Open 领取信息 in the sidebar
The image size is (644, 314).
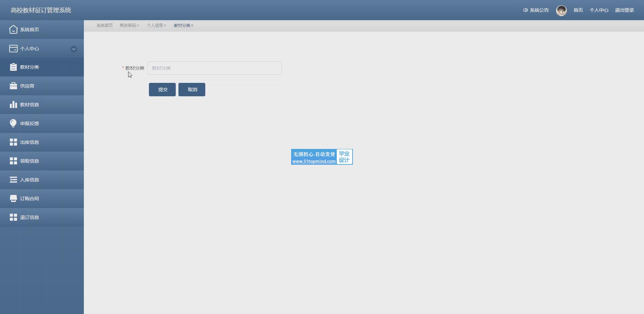(x=42, y=161)
